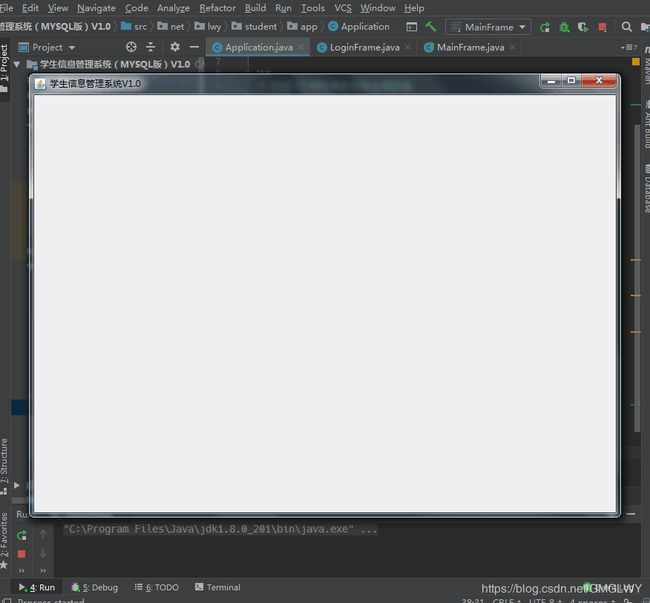This screenshot has height=603, width=650.
Task: Click the Stop icon in the Run panel
Action: 22,554
